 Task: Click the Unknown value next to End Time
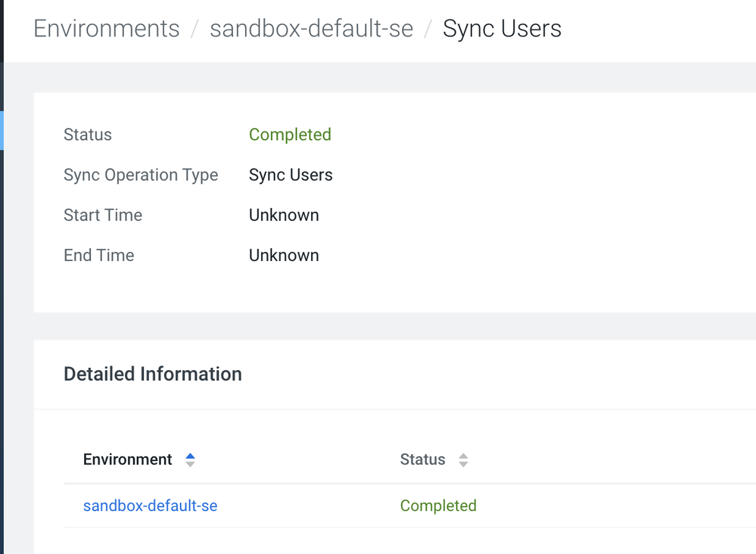pyautogui.click(x=284, y=255)
